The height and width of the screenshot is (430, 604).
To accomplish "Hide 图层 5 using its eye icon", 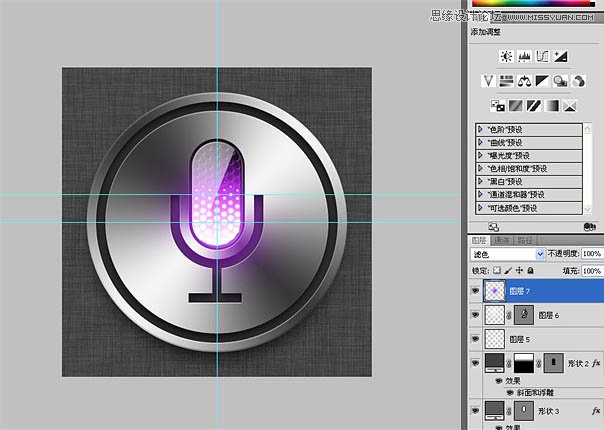I will click(475, 339).
